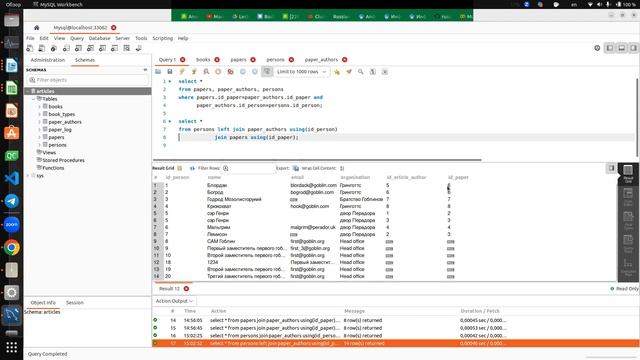This screenshot has height=360, width=640.
Task: Click the home screen icon
Action: tap(36, 27)
